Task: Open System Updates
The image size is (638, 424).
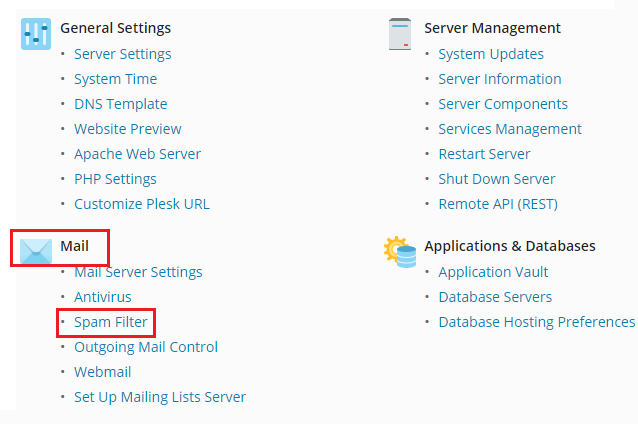Action: tap(491, 54)
